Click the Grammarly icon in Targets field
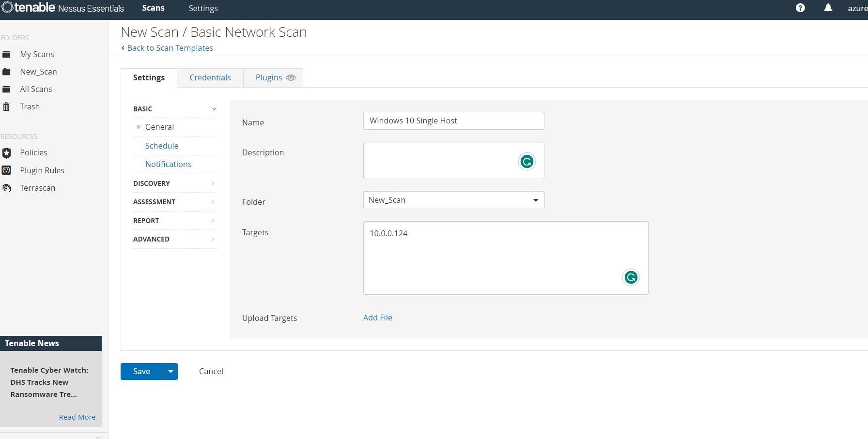 [631, 277]
